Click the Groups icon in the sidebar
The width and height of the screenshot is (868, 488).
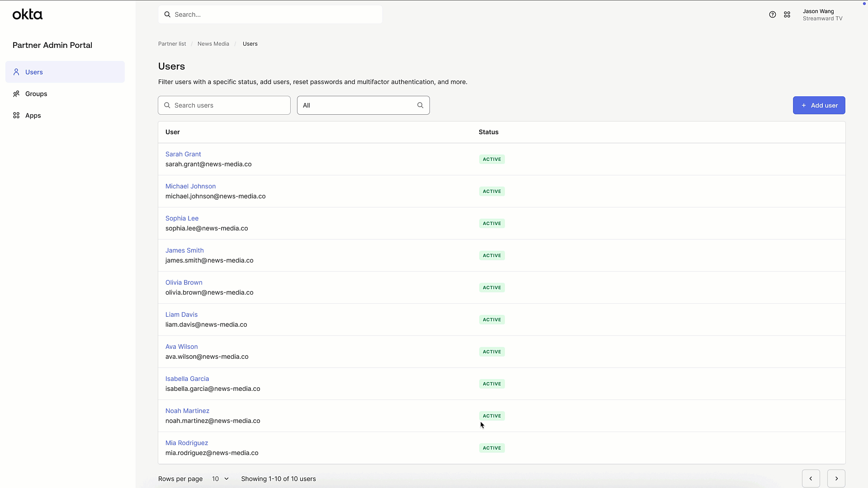coord(16,94)
